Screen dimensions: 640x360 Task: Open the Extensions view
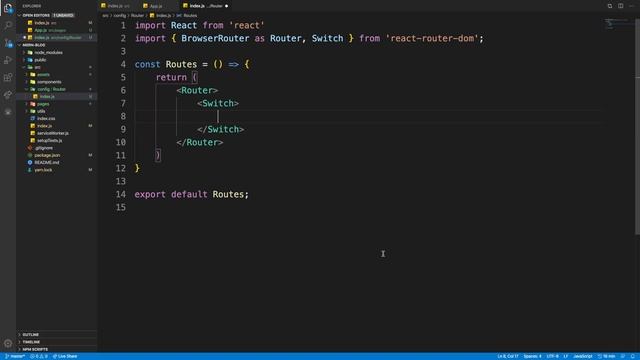click(8, 77)
